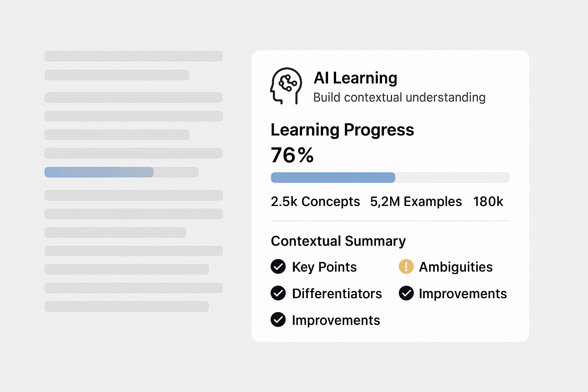The width and height of the screenshot is (588, 392).
Task: Toggle the checkmark for Improvements under Ambiguities
Action: point(406,293)
